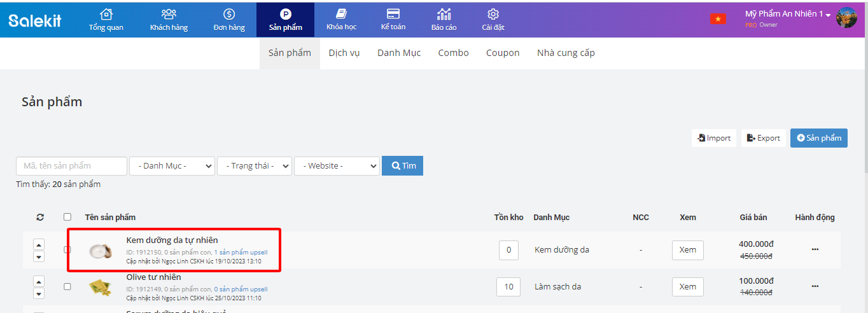868x313 pixels.
Task: Go to Đơn hàng orders icon
Action: [229, 14]
